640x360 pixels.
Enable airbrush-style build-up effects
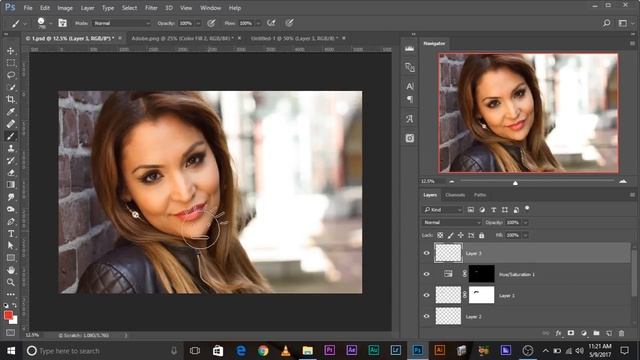pyautogui.click(x=271, y=23)
